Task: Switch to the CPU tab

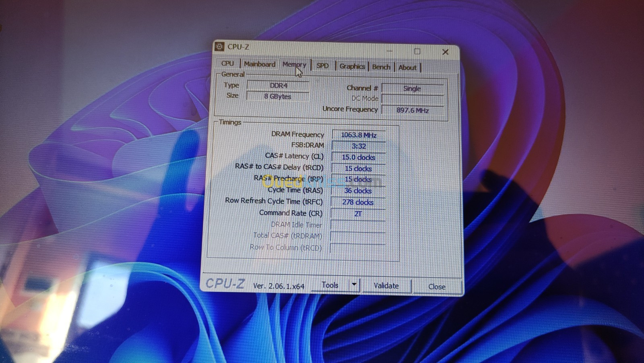Action: pos(227,64)
